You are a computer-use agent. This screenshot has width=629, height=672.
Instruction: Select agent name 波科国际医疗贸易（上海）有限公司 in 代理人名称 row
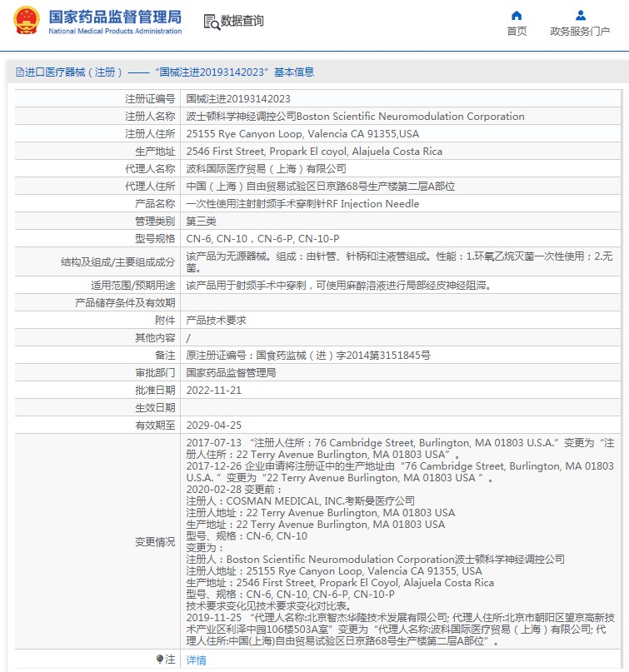click(266, 169)
